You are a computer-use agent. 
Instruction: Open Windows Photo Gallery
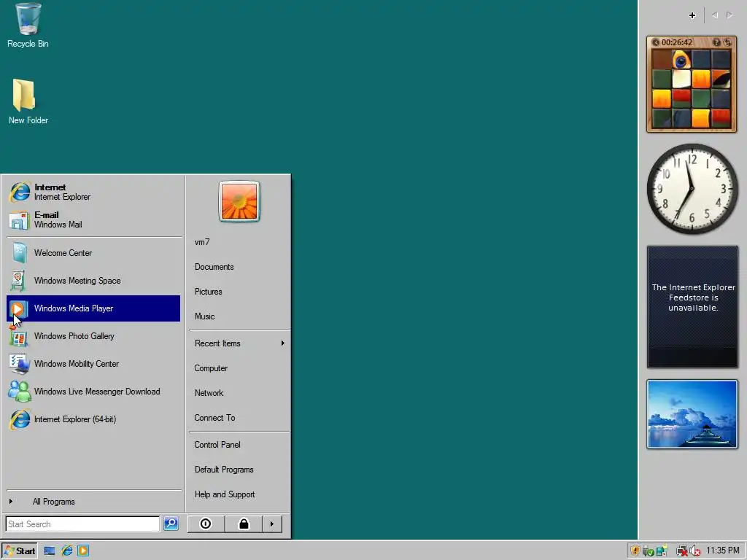coord(94,336)
